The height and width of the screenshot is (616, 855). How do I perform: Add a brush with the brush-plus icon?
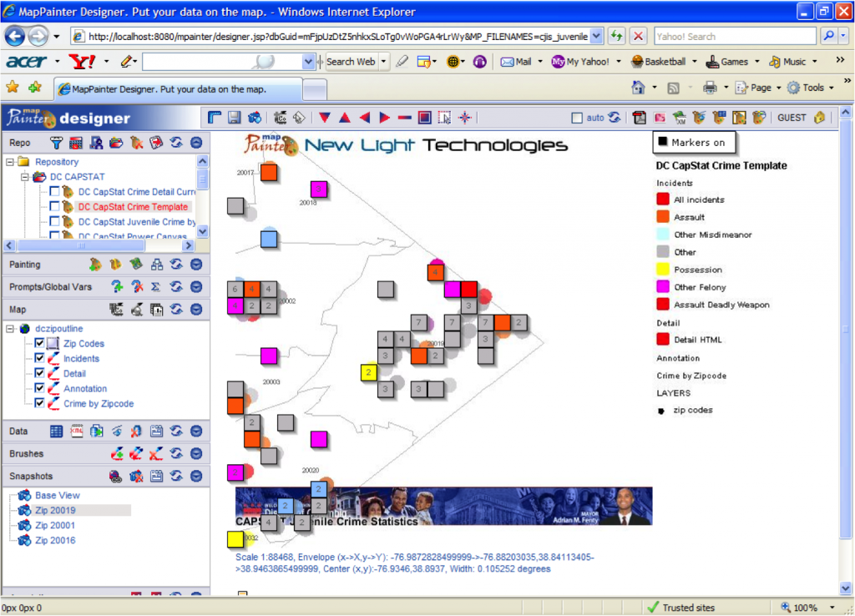[117, 453]
